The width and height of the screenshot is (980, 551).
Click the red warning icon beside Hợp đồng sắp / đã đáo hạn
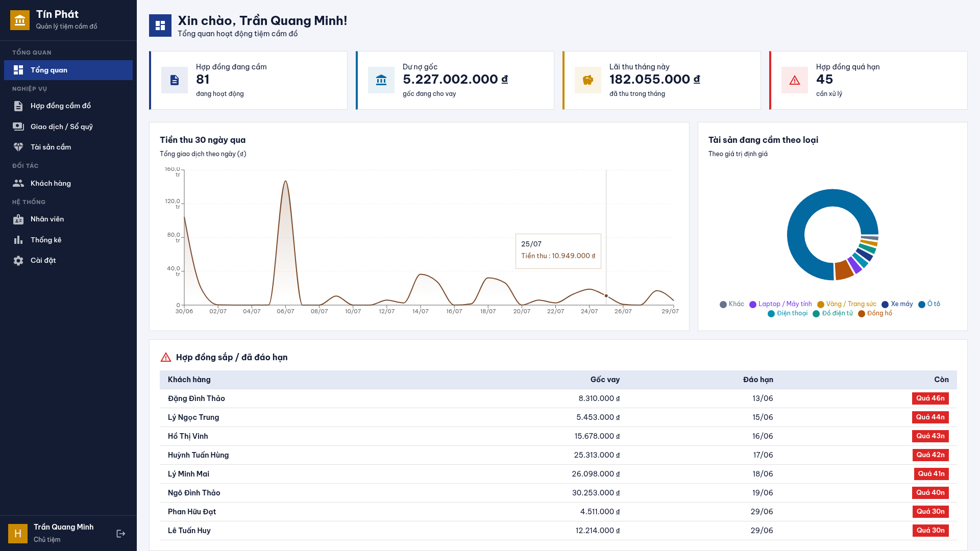point(166,358)
